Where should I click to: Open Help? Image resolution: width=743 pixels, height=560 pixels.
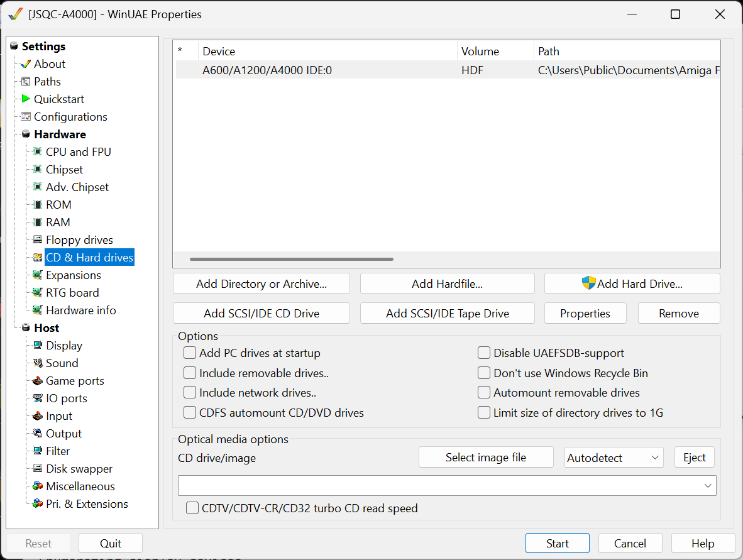[703, 543]
